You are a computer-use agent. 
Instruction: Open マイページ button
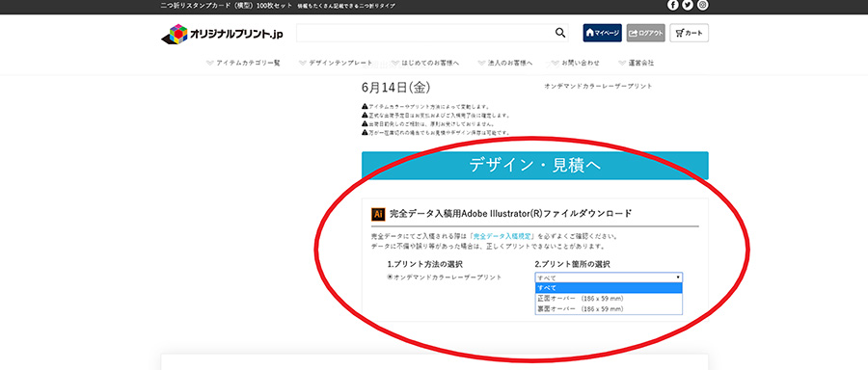[602, 33]
